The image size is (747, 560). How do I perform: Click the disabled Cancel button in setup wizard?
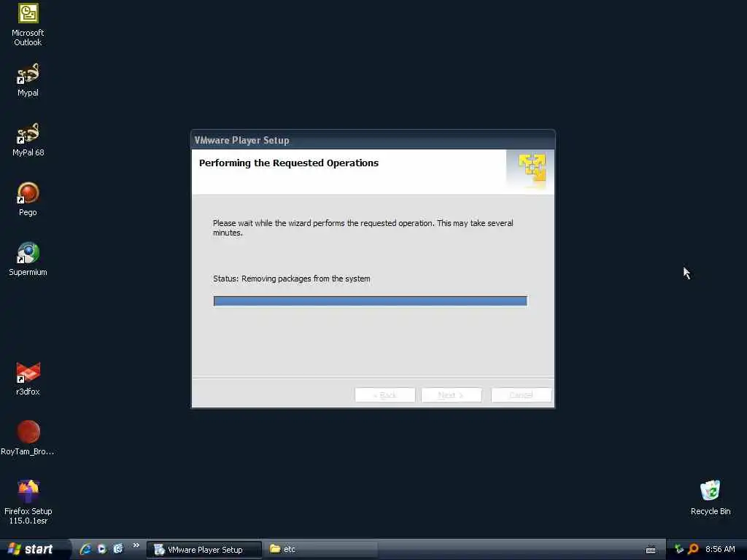pyautogui.click(x=521, y=395)
